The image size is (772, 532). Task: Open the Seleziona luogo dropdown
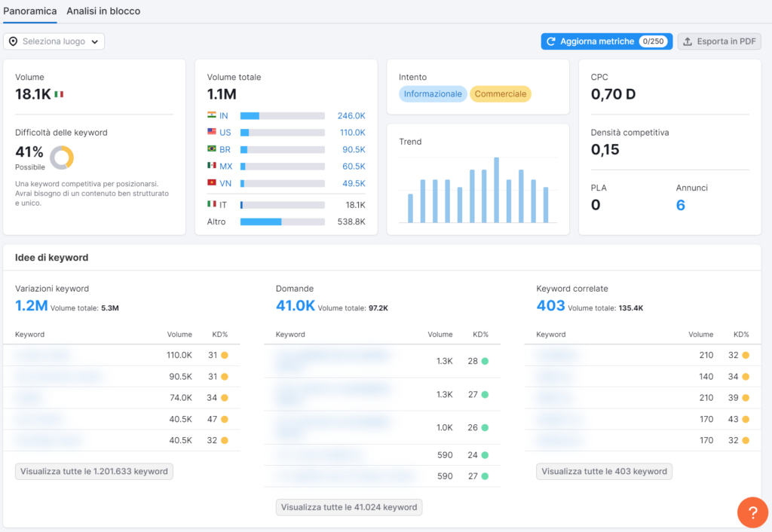(54, 41)
